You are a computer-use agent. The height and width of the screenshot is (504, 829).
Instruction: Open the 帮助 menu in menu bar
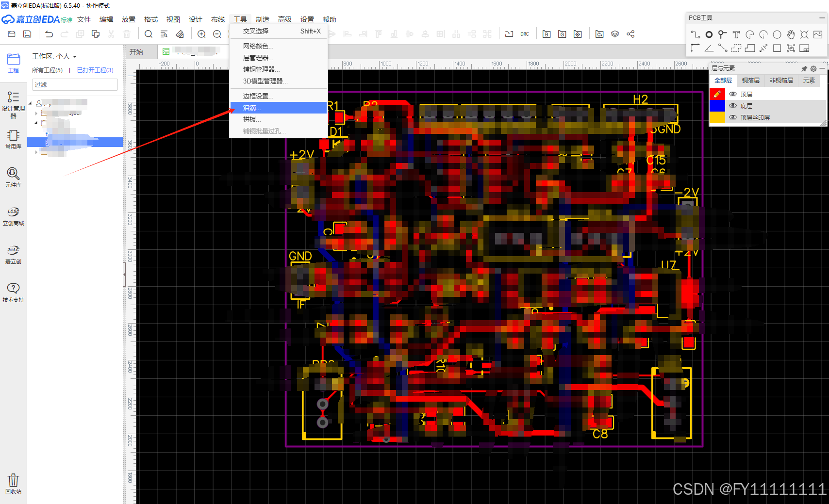330,19
